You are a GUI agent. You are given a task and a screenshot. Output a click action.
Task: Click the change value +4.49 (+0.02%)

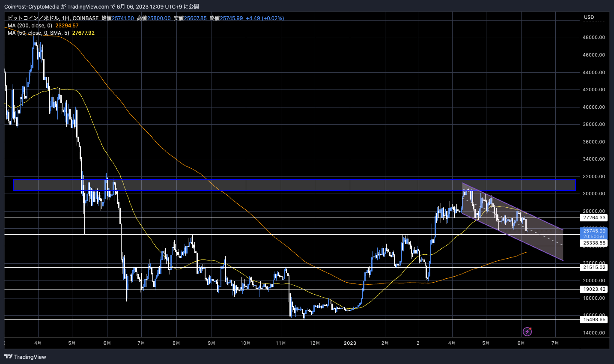tap(265, 18)
